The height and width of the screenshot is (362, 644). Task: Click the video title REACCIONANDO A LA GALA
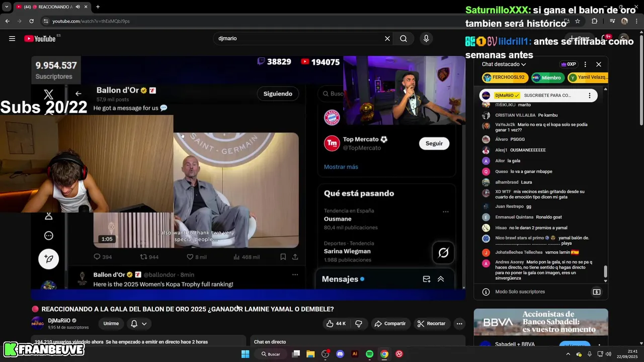coord(188,309)
